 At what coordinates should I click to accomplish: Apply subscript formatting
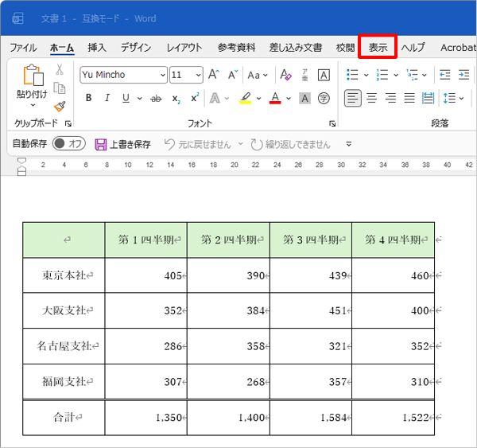(176, 99)
